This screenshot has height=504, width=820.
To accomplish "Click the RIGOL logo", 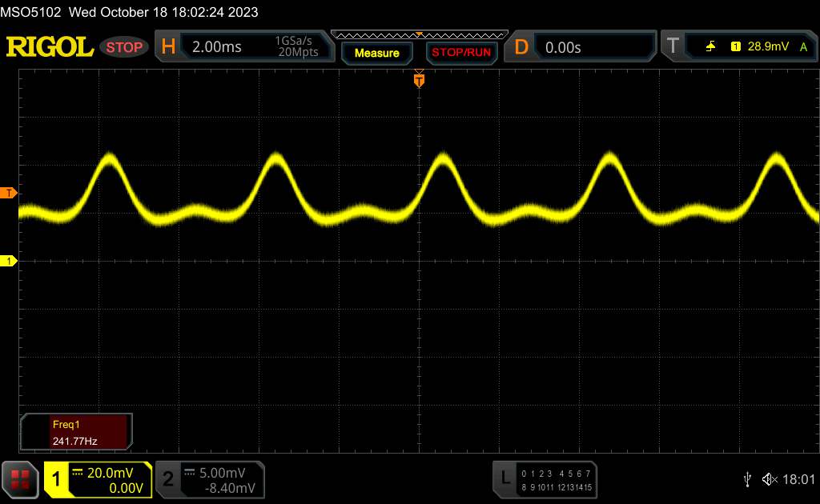I will point(50,47).
